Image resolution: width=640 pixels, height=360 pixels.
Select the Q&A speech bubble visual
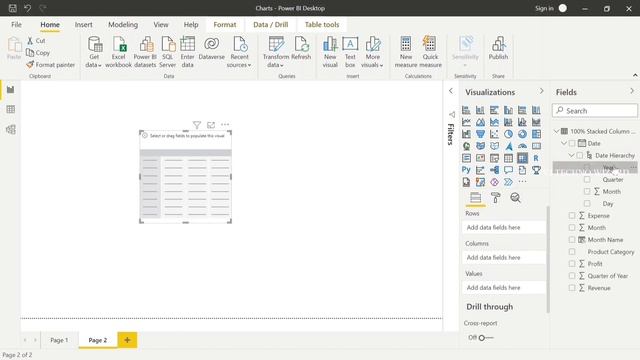click(x=508, y=170)
